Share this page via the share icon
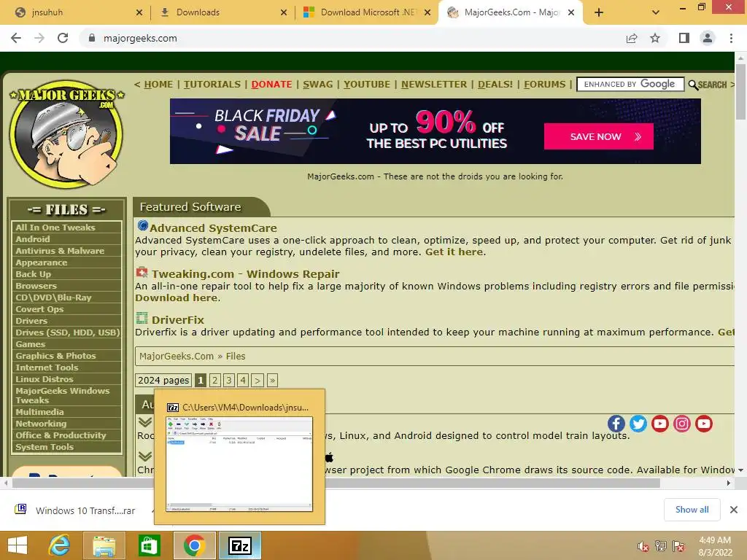 click(632, 38)
